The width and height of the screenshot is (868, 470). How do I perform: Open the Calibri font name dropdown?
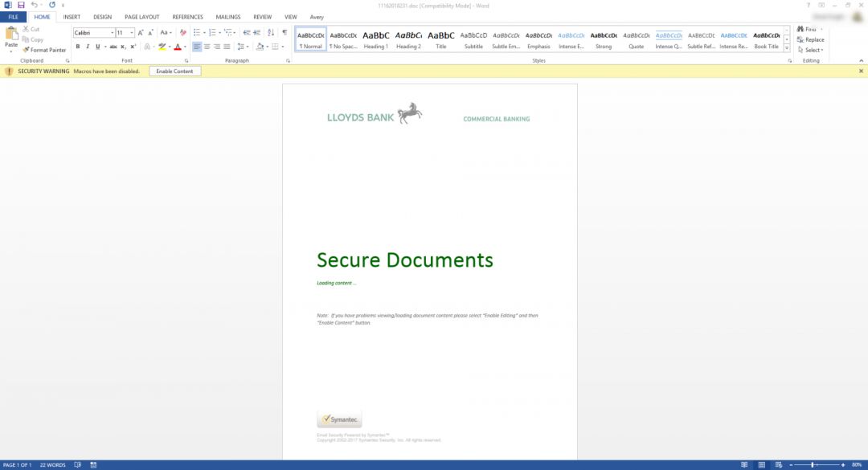(x=112, y=33)
